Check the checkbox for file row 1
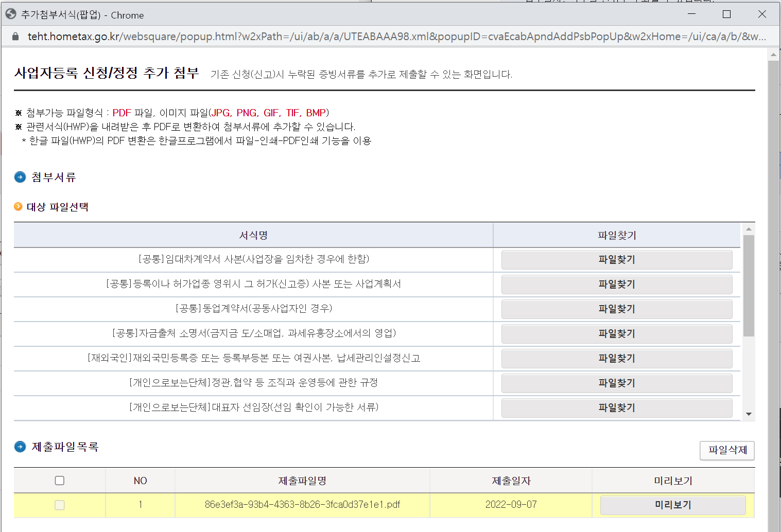 pos(60,505)
